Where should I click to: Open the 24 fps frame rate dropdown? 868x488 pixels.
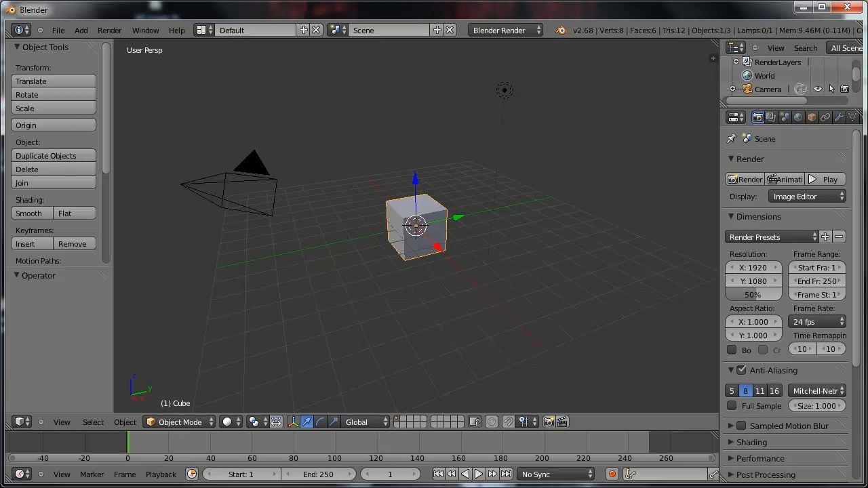(x=817, y=321)
